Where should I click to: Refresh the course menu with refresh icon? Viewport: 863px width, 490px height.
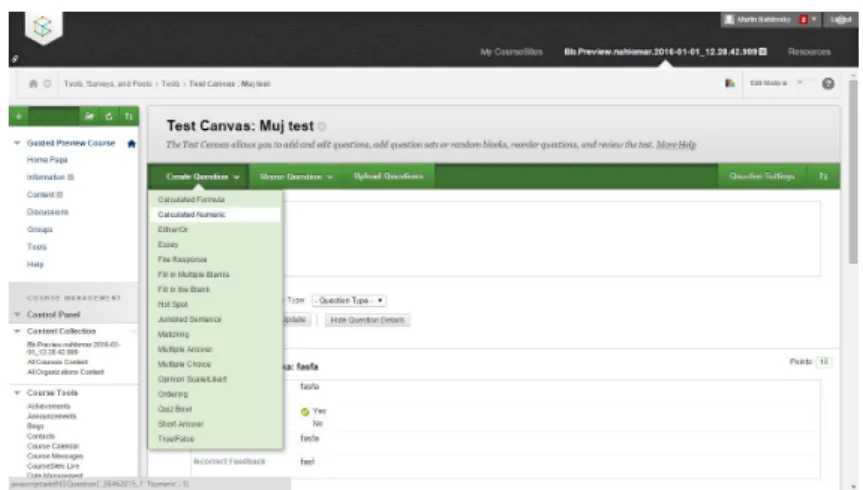109,116
